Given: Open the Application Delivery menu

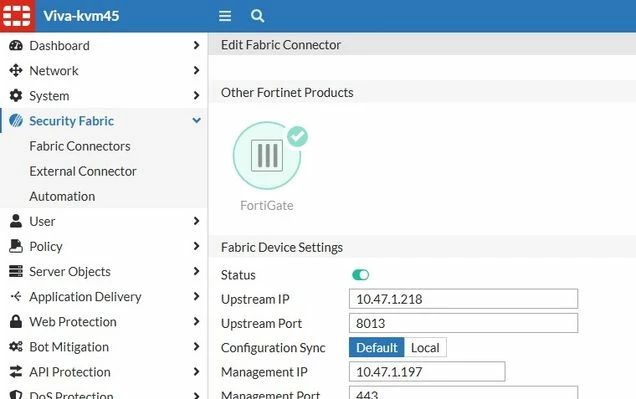Looking at the screenshot, I should click(85, 297).
